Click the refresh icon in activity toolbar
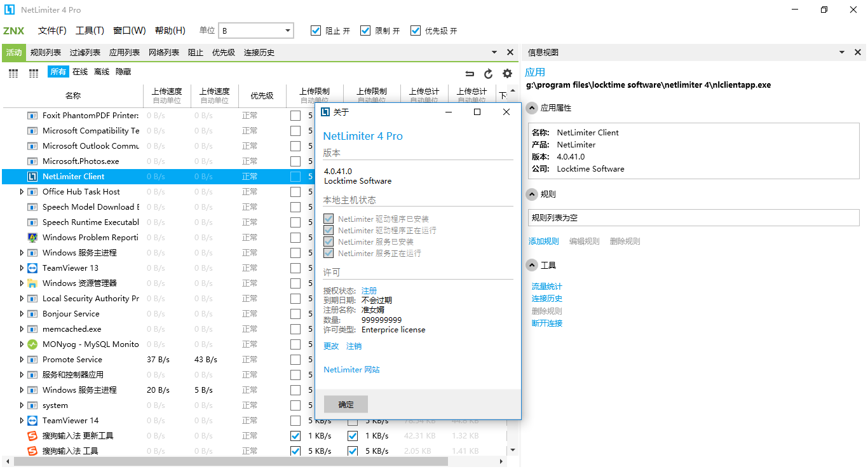The image size is (868, 469). tap(488, 74)
